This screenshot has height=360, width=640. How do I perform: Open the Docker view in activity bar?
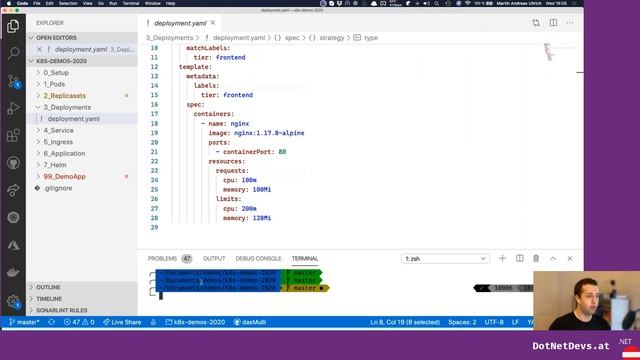click(x=13, y=272)
